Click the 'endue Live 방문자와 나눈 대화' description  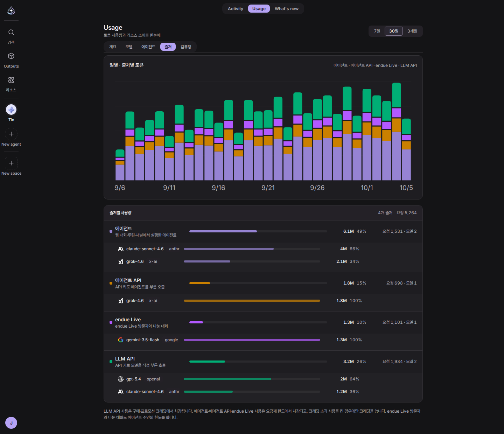(142, 326)
